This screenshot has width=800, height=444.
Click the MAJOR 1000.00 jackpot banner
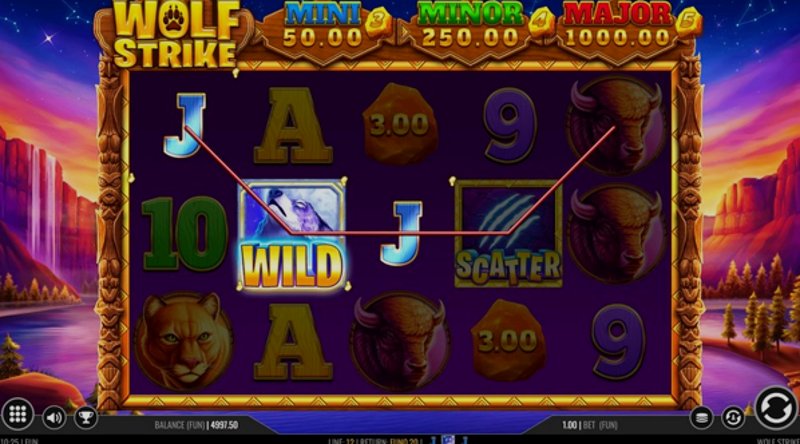tap(619, 32)
